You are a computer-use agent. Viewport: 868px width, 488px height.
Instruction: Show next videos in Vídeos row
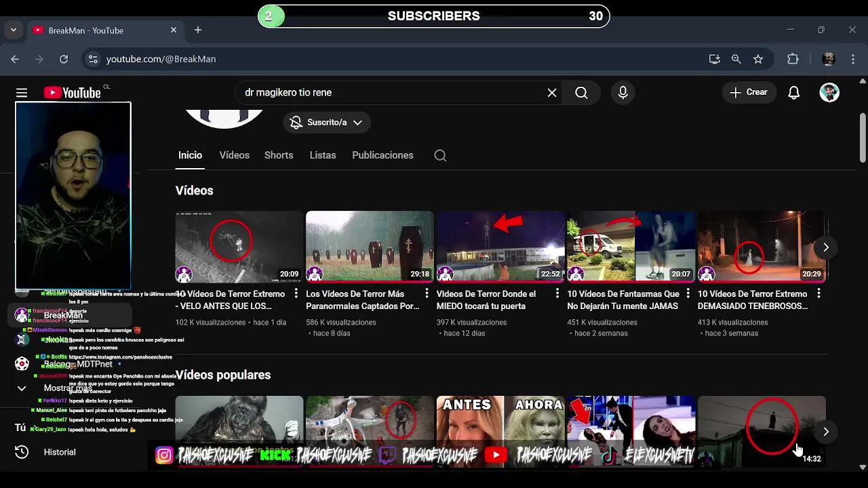(x=825, y=247)
